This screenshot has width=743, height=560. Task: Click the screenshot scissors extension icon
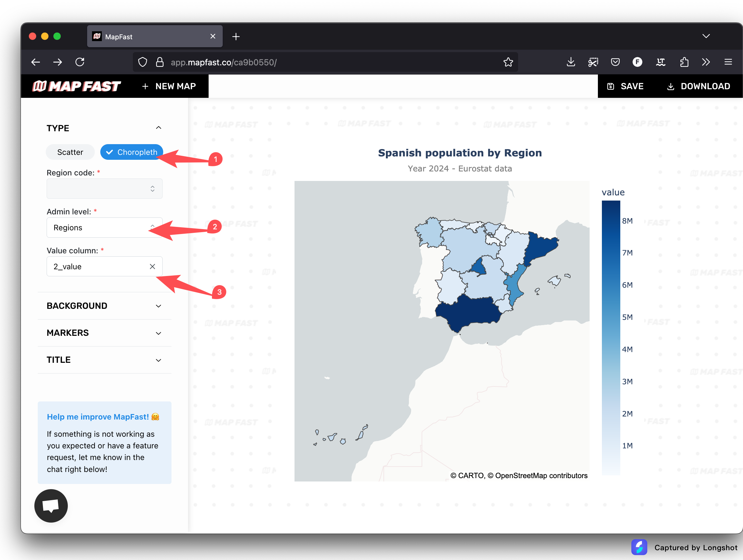(x=593, y=62)
